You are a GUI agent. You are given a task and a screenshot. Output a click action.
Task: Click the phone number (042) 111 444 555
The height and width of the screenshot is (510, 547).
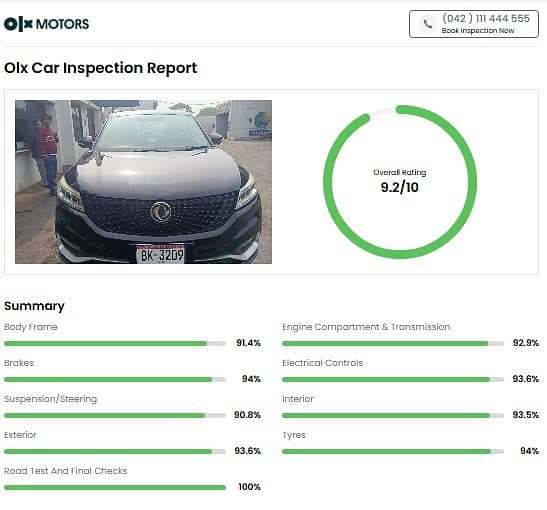[486, 18]
